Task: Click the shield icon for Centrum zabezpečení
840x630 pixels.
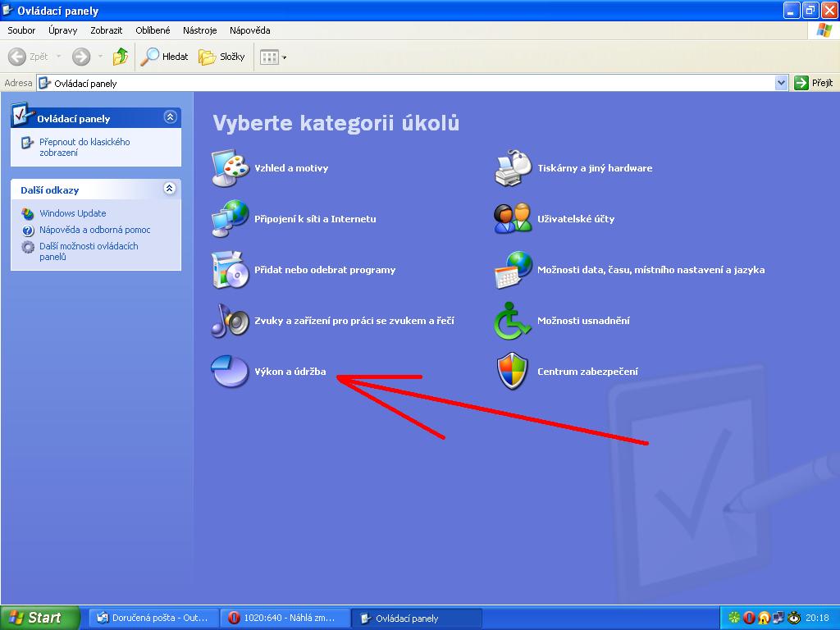Action: coord(513,371)
